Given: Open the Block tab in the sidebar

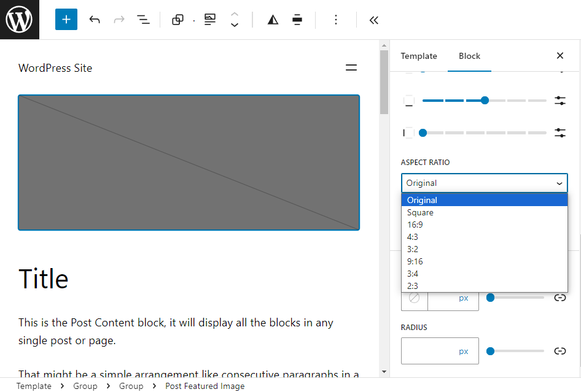Looking at the screenshot, I should (x=469, y=56).
